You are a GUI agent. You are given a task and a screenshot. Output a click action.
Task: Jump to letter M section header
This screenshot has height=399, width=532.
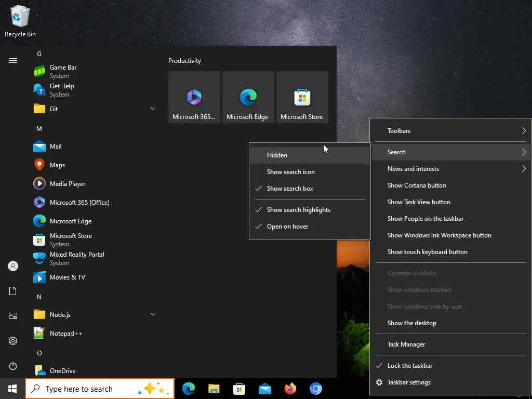point(39,129)
